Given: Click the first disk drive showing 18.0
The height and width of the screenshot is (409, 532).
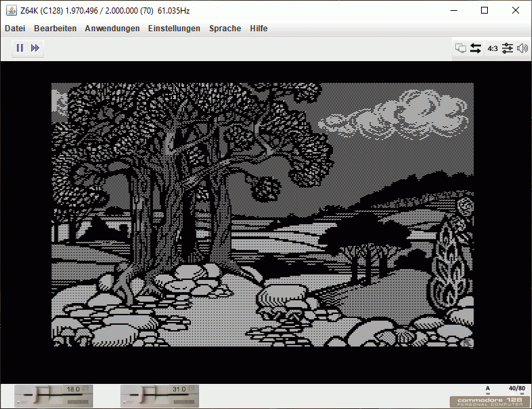Looking at the screenshot, I should coord(54,396).
